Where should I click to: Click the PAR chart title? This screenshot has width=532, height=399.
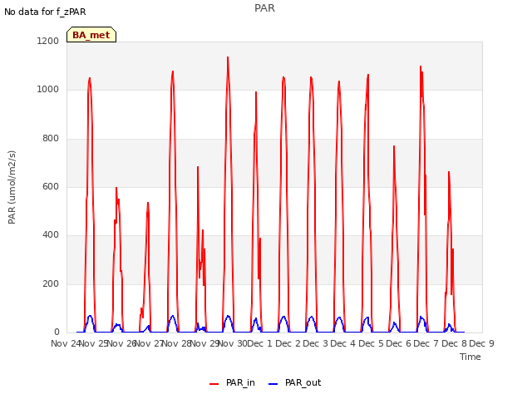tap(264, 8)
